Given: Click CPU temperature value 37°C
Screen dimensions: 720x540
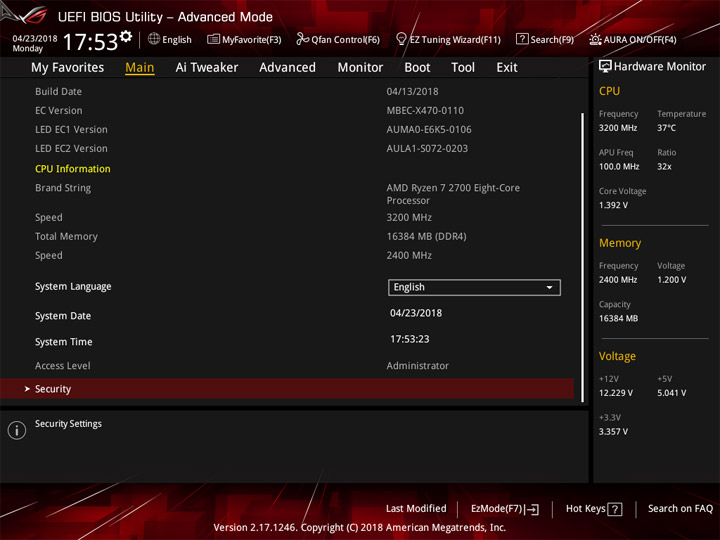Looking at the screenshot, I should (x=666, y=128).
